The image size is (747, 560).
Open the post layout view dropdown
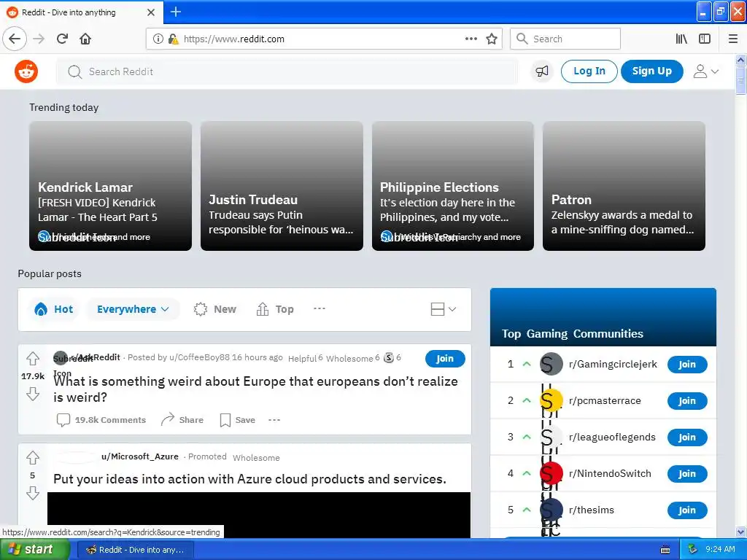tap(443, 309)
